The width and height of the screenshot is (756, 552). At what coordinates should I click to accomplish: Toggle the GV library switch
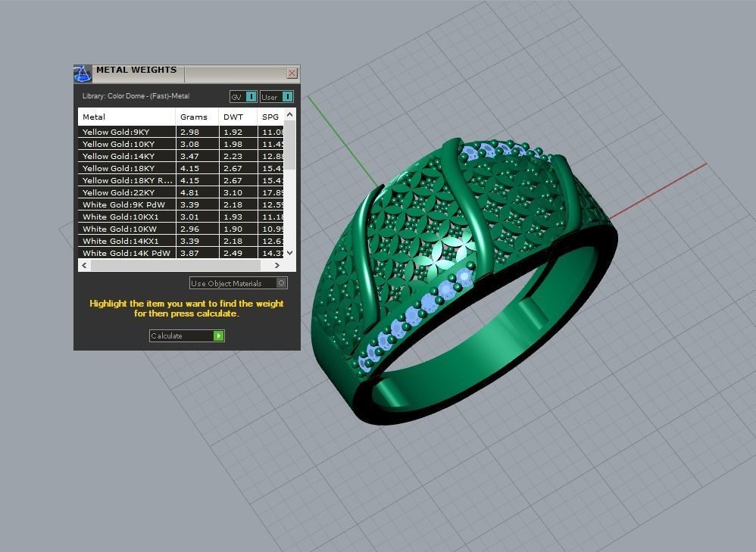tap(243, 97)
